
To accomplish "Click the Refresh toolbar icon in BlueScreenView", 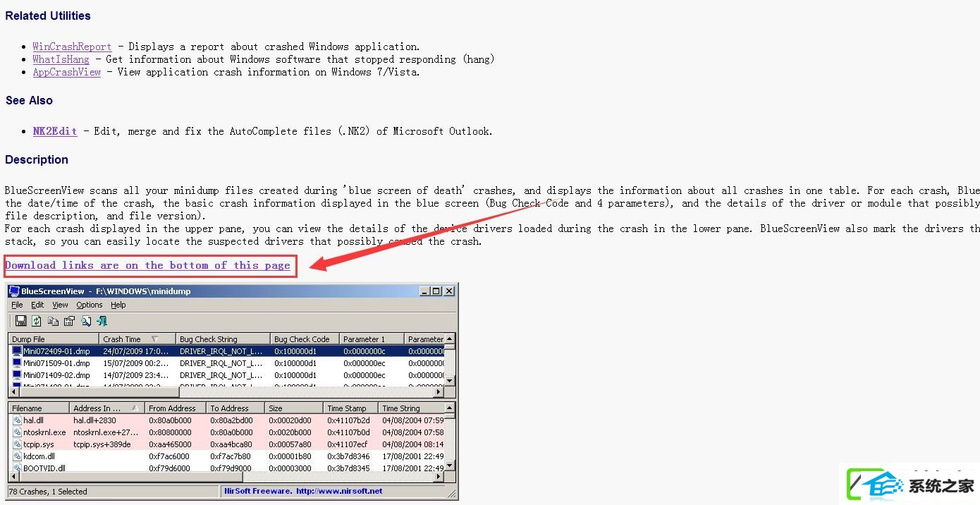I will 37,321.
